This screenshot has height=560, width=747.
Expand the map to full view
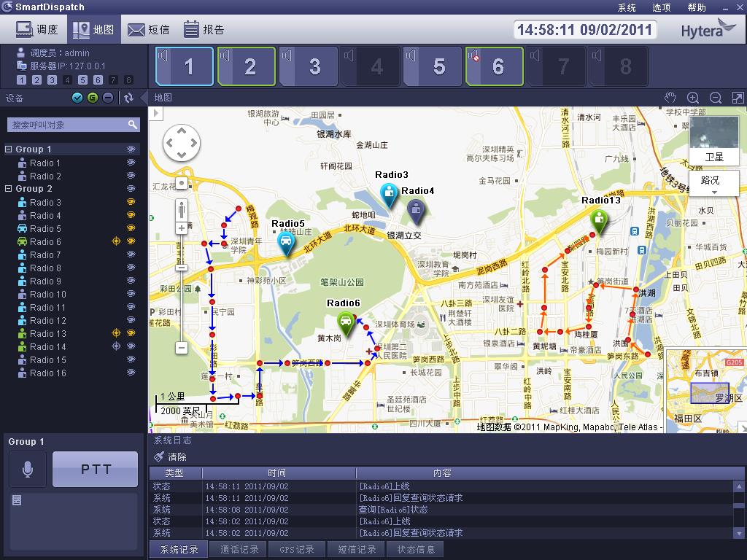[x=738, y=98]
